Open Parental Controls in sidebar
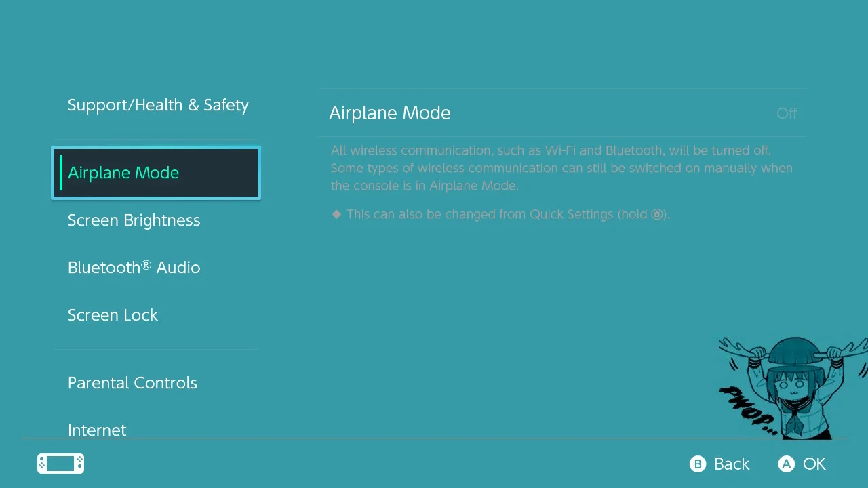Screen dimensions: 868x488 click(x=132, y=383)
